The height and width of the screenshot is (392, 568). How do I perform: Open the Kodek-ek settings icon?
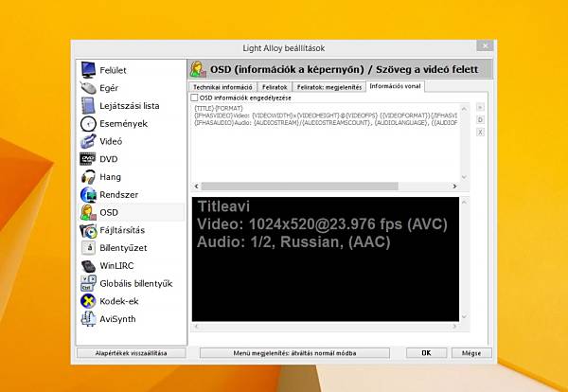pos(88,301)
